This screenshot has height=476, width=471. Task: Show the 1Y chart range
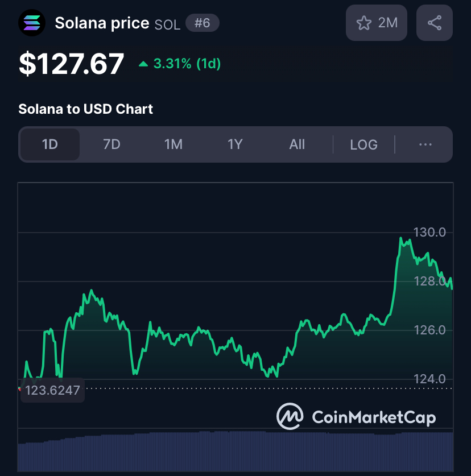tap(235, 144)
